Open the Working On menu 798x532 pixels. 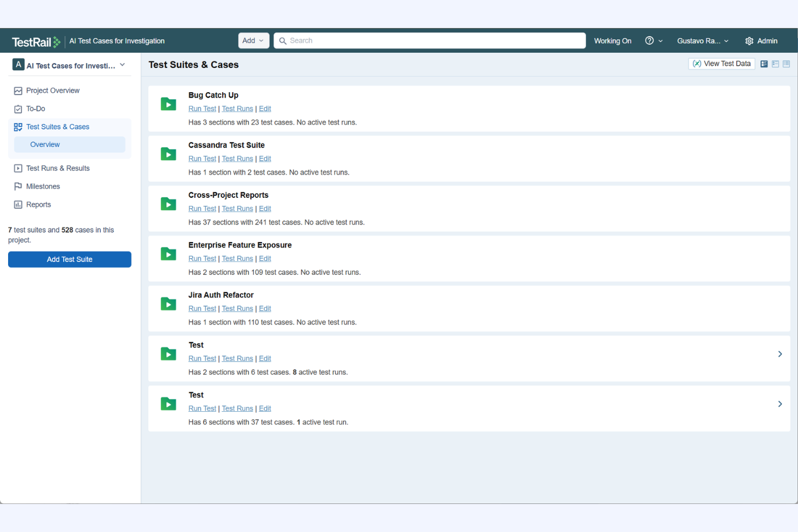click(613, 40)
